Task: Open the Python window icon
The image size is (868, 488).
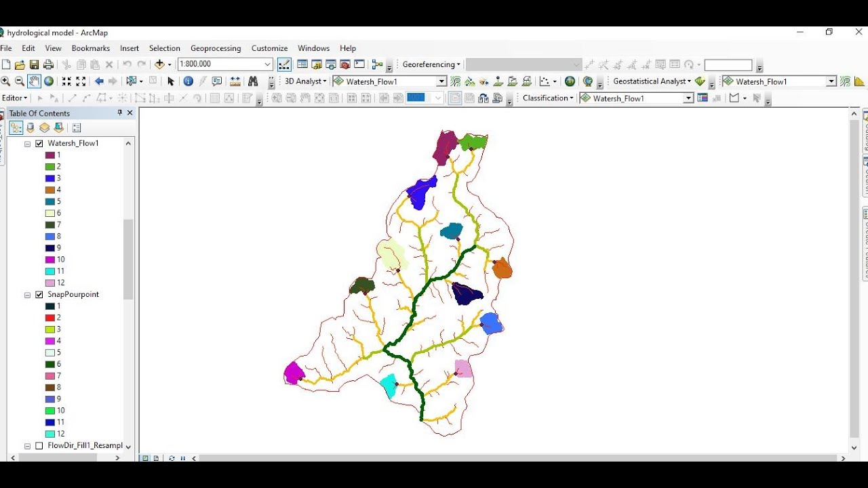Action: click(x=359, y=64)
